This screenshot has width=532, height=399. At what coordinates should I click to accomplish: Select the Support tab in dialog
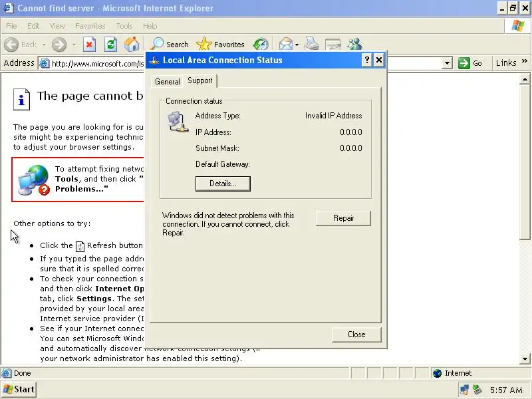(200, 80)
